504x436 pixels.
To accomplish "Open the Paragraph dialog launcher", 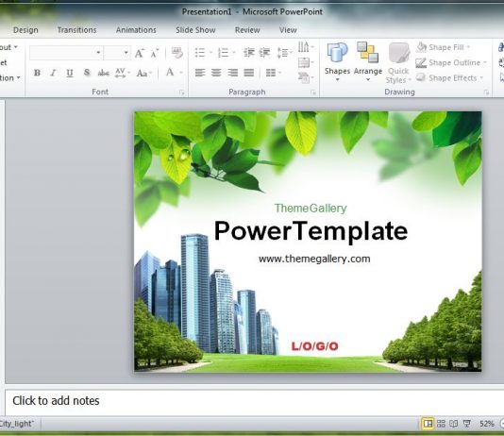I will point(313,92).
